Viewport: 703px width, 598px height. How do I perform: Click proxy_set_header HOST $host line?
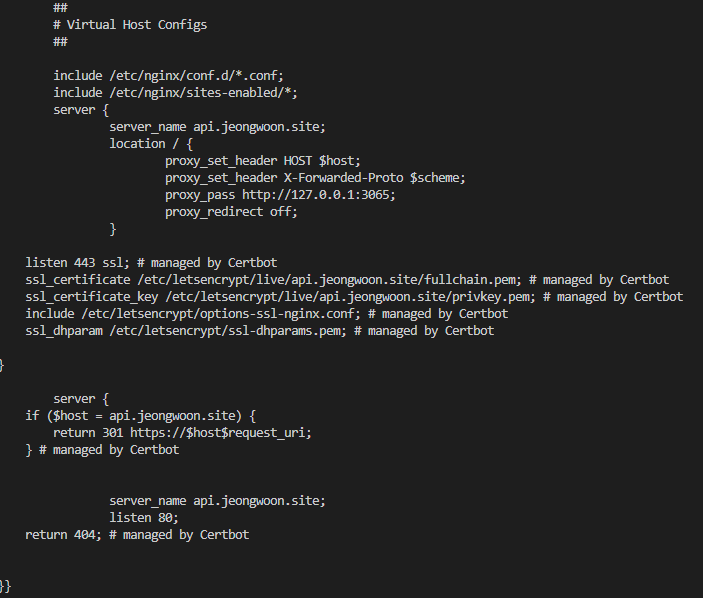(263, 161)
